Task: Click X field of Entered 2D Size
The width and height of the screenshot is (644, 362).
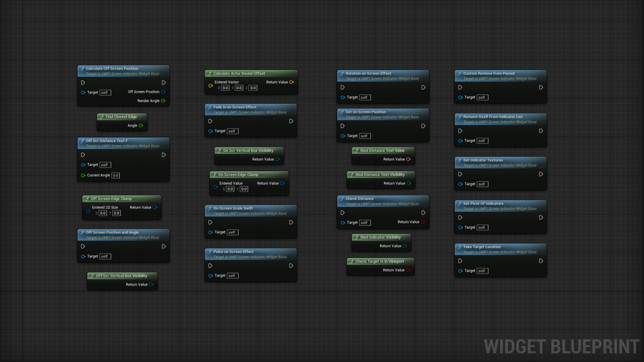Action: 103,213
